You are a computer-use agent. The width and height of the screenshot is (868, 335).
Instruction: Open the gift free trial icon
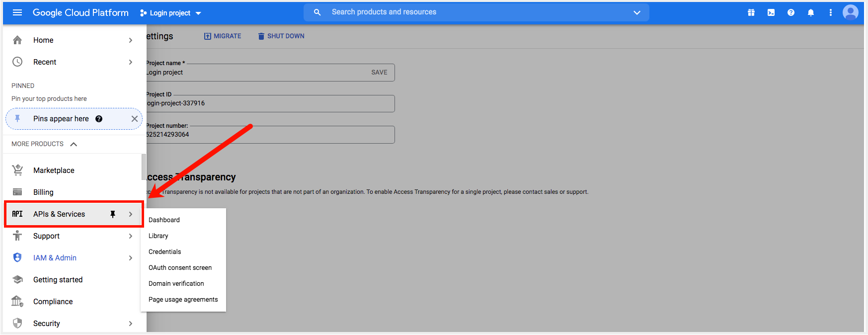[x=751, y=12]
